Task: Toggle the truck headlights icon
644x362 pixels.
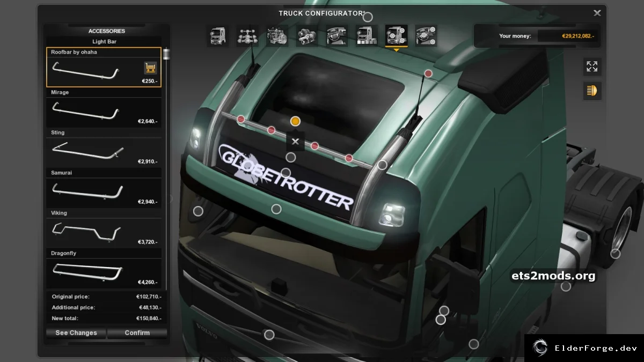Action: 592,91
